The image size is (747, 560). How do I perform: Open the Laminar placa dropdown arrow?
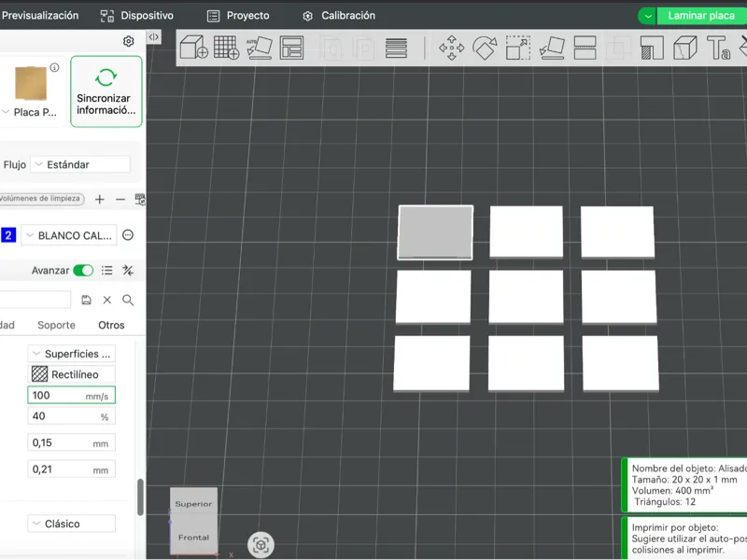pos(647,16)
